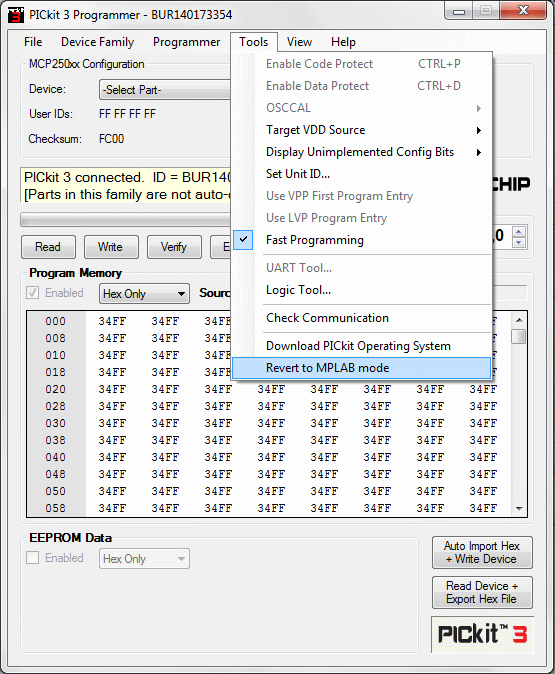
Task: Minimize the PICkit 3 Programmer window
Action: pyautogui.click(x=459, y=11)
